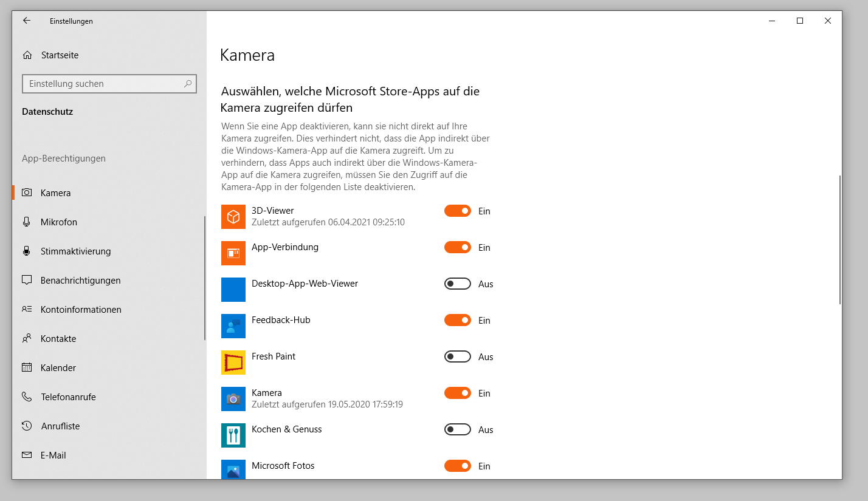Image resolution: width=868 pixels, height=501 pixels.
Task: Select Kalender in the sidebar
Action: pos(58,368)
